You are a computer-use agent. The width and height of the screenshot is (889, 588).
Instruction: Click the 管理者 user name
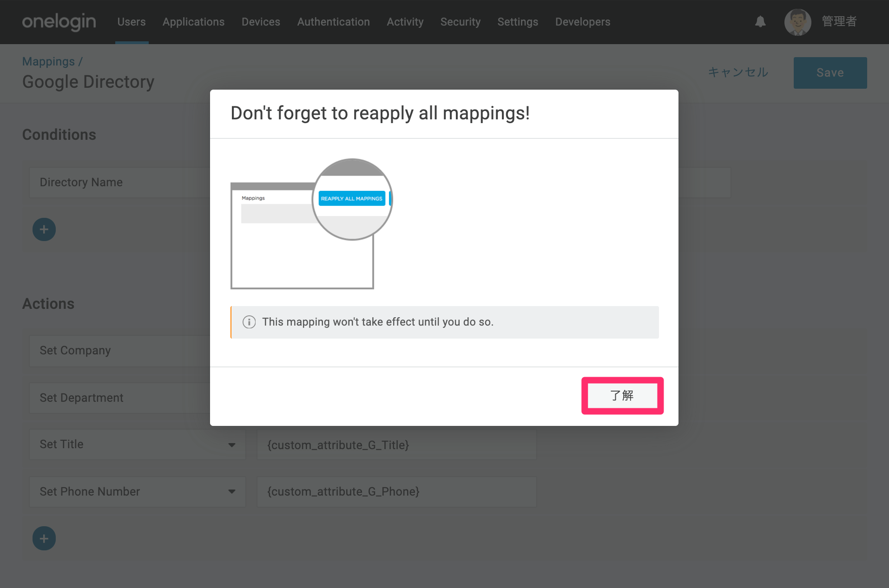[839, 21]
